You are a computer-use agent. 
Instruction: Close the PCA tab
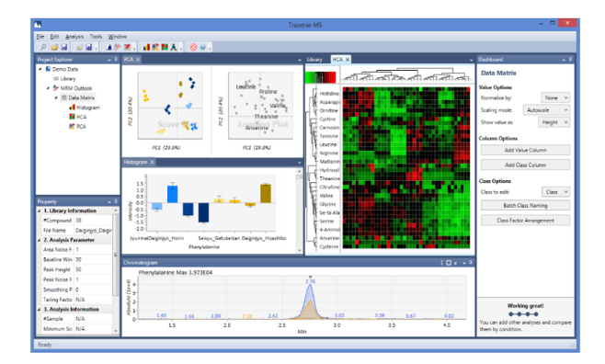point(138,60)
